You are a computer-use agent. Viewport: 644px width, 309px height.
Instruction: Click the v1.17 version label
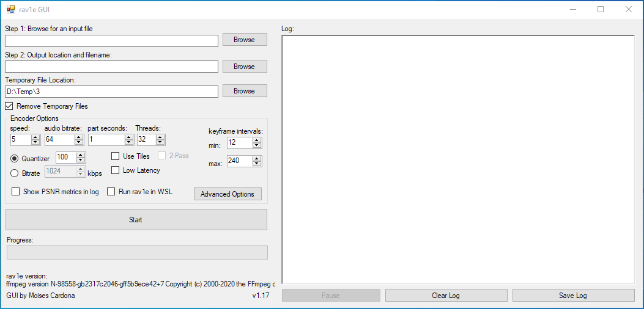pos(261,296)
